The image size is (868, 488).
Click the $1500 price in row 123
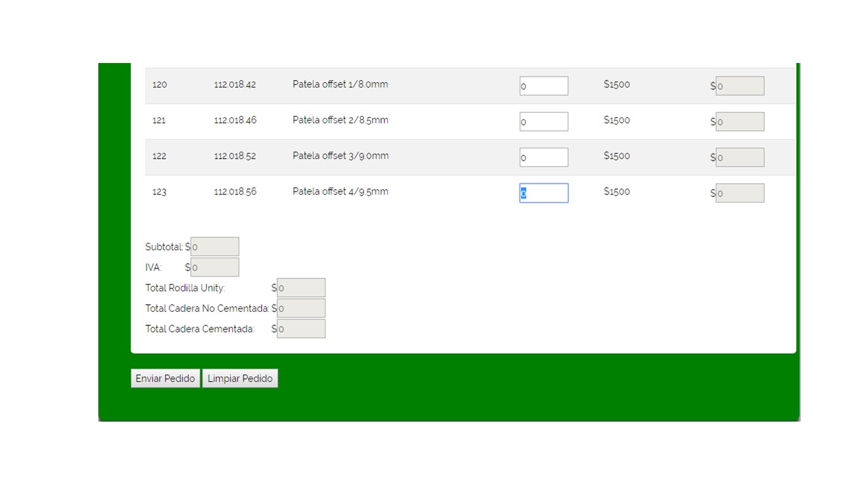(617, 192)
